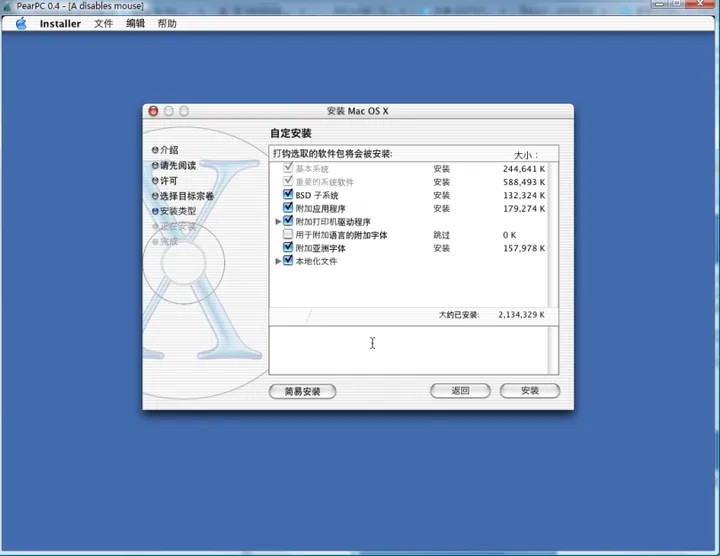Screen dimensions: 720x556
Task: Click the 大小 column header
Action: pyautogui.click(x=526, y=155)
